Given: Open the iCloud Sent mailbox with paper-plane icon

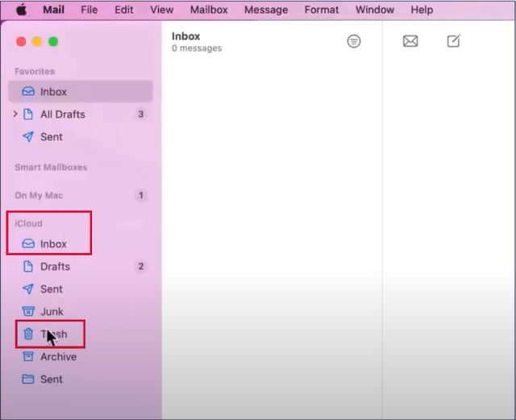Looking at the screenshot, I should pos(81,289).
